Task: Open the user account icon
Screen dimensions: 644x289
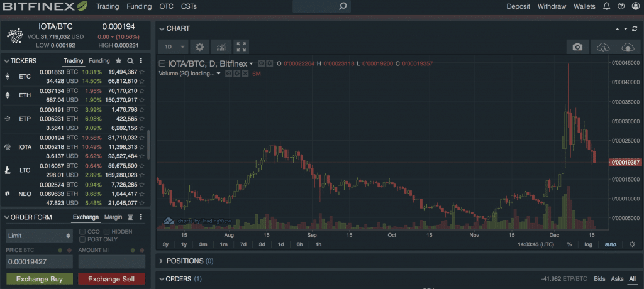Action: tap(636, 6)
